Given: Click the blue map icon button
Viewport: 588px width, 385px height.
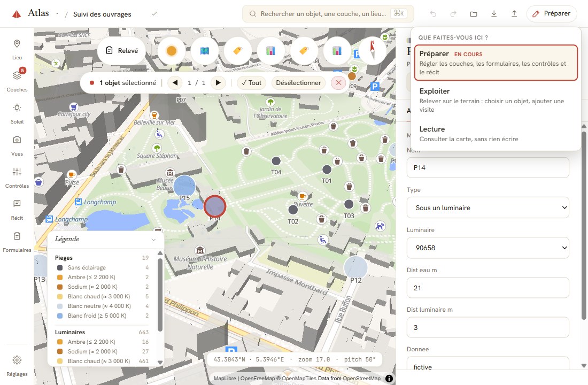Looking at the screenshot, I should pos(204,51).
